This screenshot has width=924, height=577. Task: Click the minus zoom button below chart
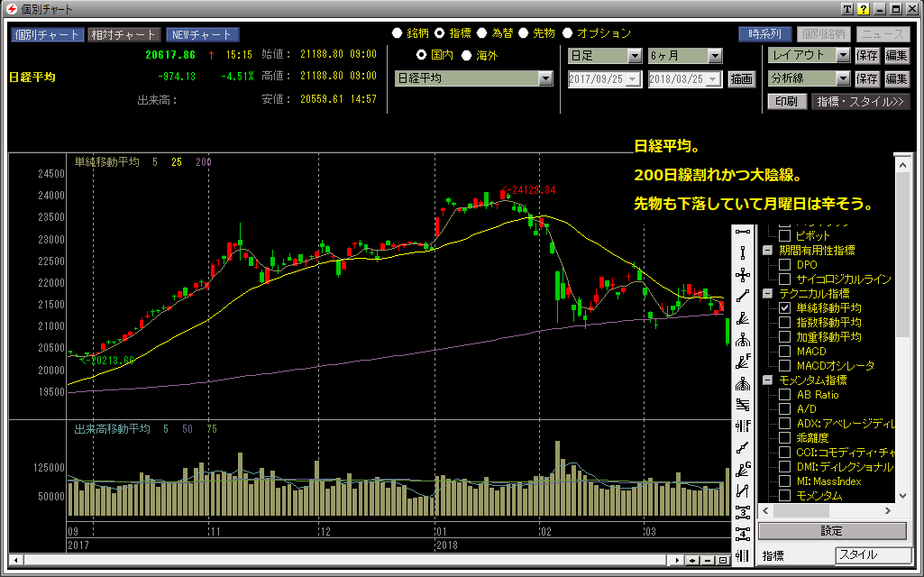708,560
